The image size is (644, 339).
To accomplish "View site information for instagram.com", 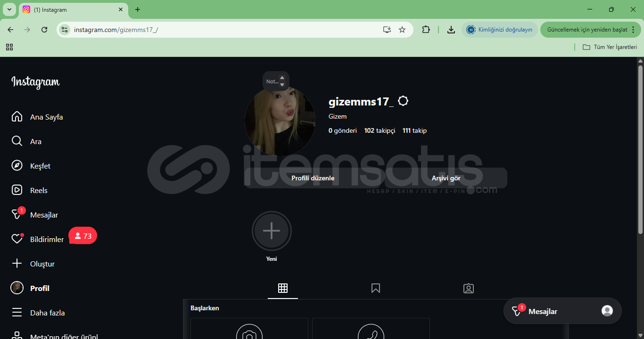I will [65, 30].
